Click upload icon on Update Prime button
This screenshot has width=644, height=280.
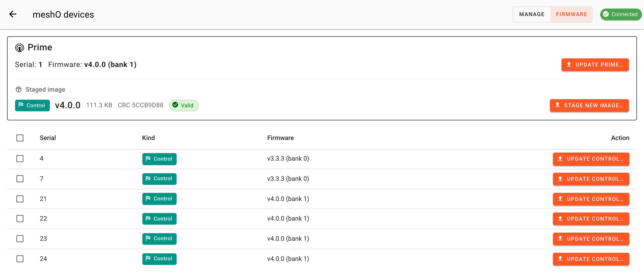coord(569,64)
